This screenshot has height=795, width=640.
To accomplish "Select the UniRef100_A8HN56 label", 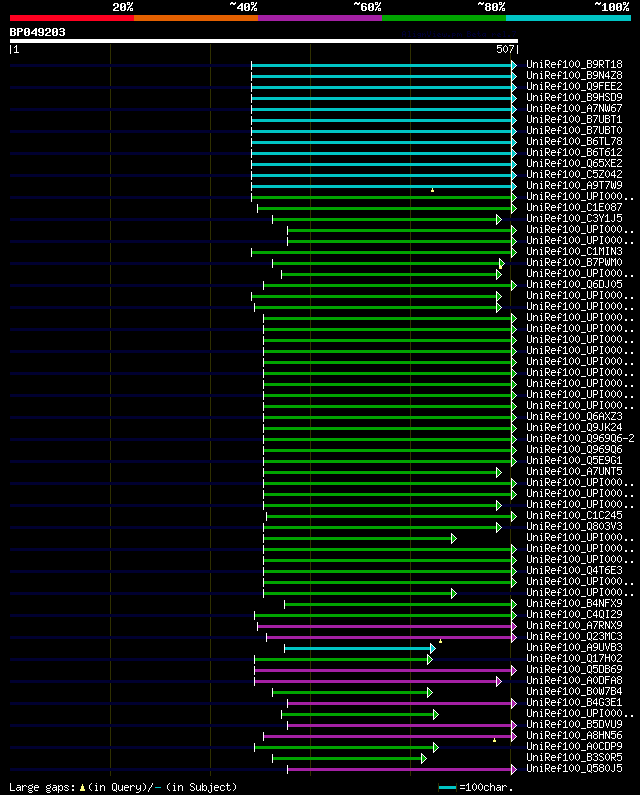I will pos(574,736).
